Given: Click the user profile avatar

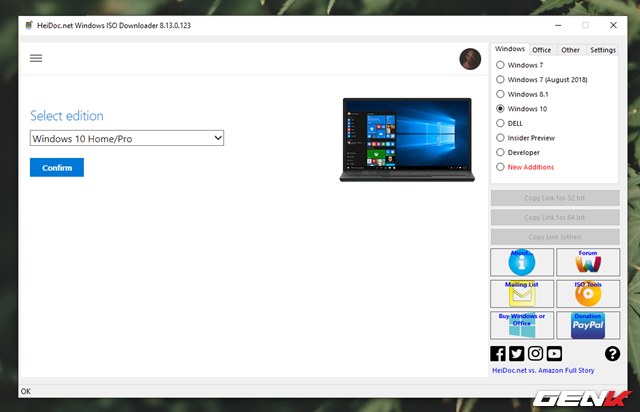Looking at the screenshot, I should [x=470, y=59].
